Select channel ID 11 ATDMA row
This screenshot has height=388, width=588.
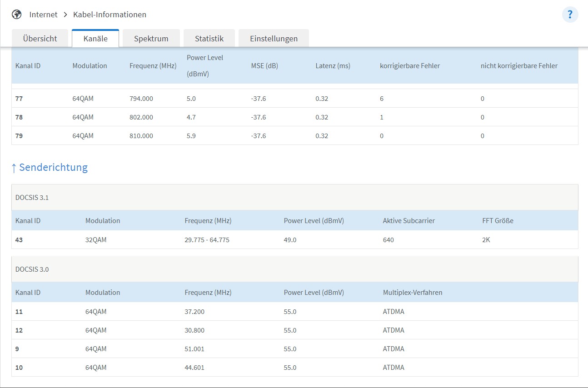point(19,312)
